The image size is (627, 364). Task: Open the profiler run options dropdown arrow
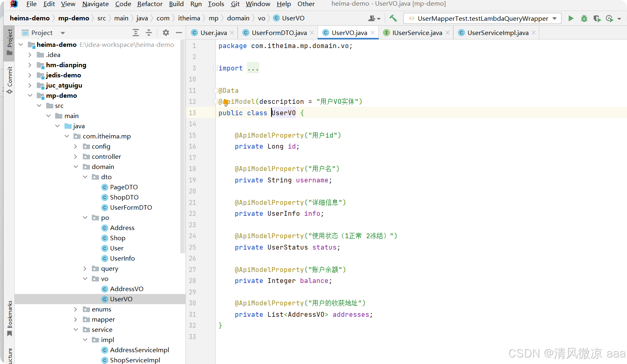[619, 19]
